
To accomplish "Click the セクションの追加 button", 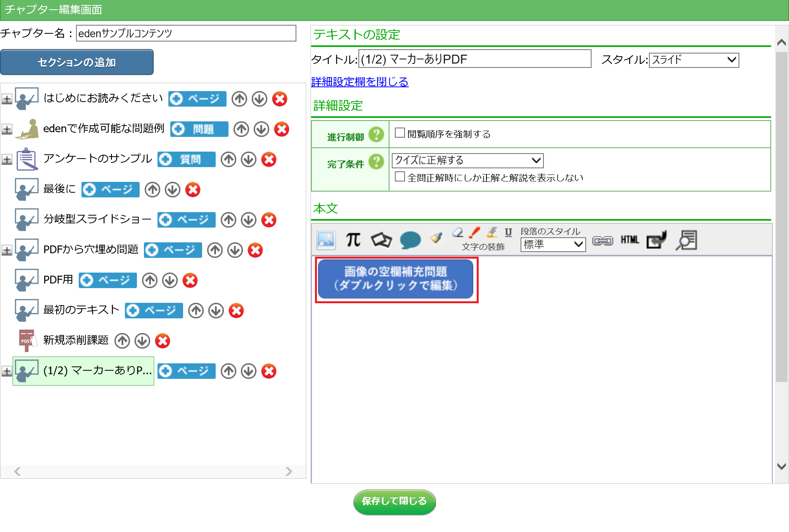I will 77,62.
